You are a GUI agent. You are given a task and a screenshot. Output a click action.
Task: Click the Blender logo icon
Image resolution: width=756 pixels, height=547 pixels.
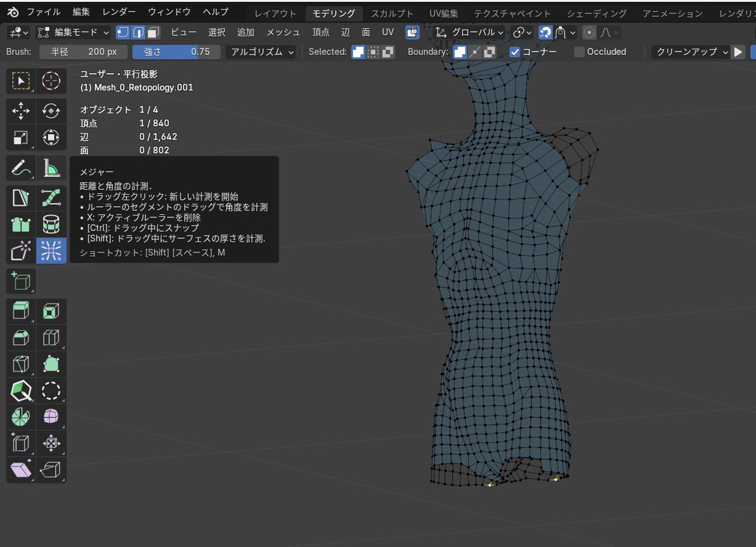click(13, 12)
